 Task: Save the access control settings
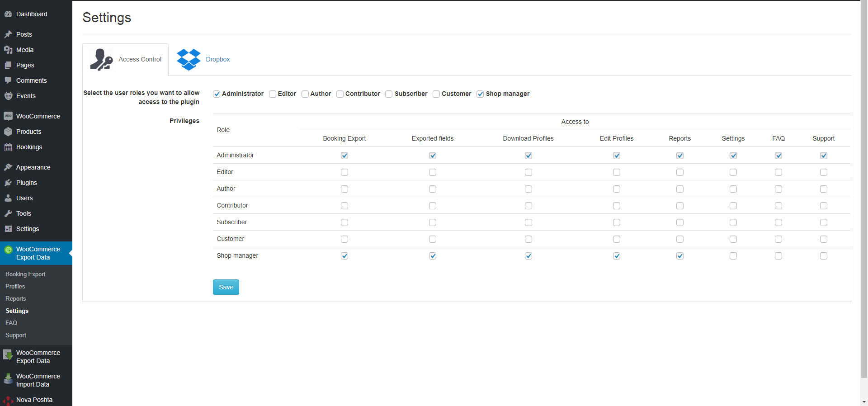pyautogui.click(x=226, y=287)
